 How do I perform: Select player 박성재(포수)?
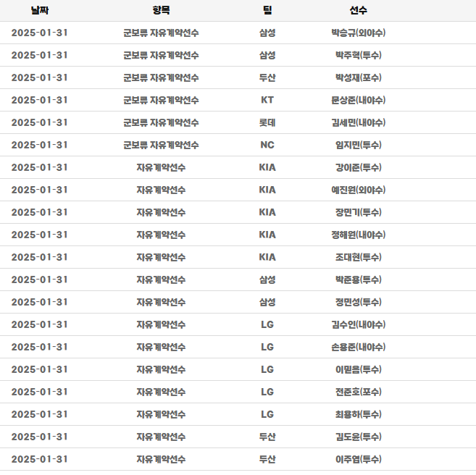(358, 77)
